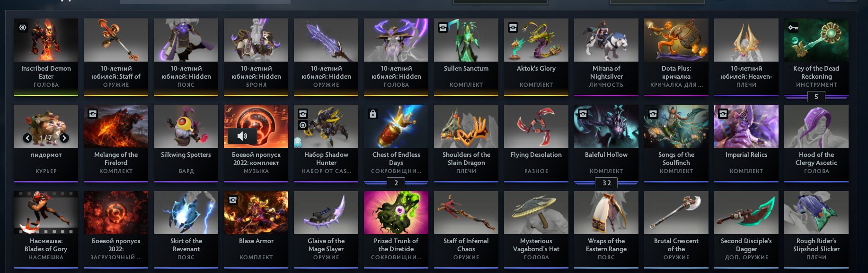This screenshot has width=868, height=273.
Task: Click lock icon on Chest of Endless Days
Action: tap(373, 114)
